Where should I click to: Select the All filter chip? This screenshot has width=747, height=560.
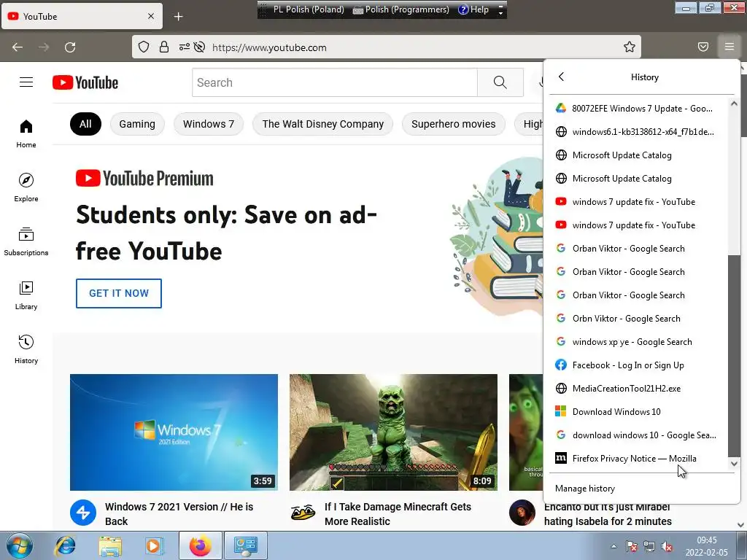[85, 124]
